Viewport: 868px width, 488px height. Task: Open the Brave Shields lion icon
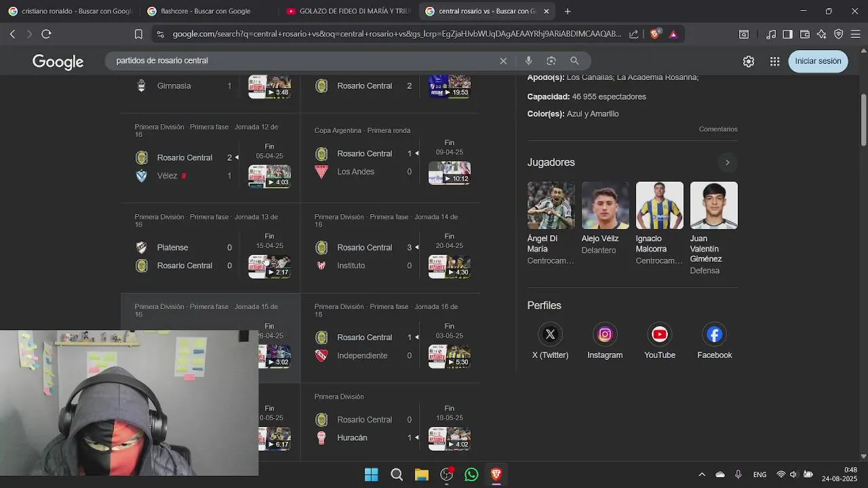coord(655,34)
